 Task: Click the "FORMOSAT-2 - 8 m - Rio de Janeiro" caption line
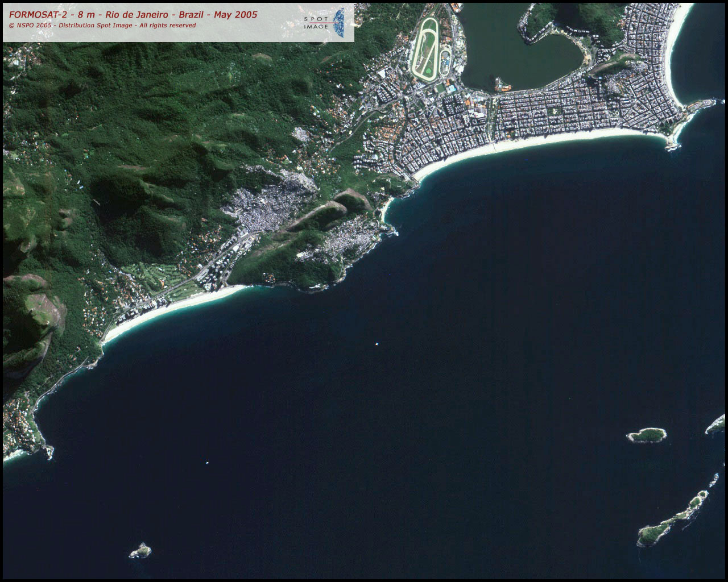point(133,15)
